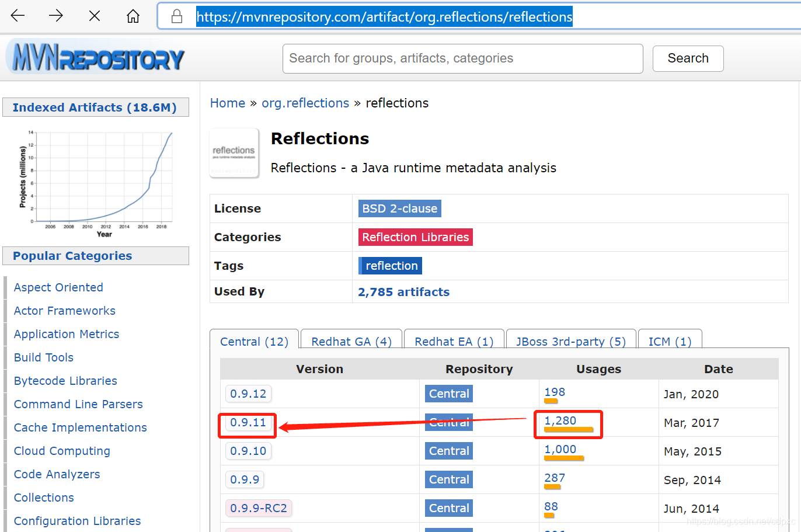Open the Cache Implementations category
This screenshot has width=801, height=532.
81,427
